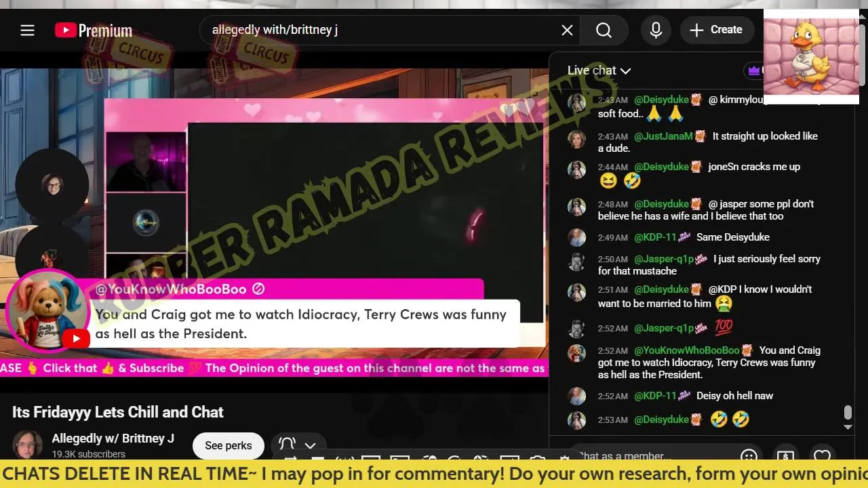This screenshot has width=868, height=488.
Task: Open the YouTube hamburger guide menu
Action: point(27,30)
